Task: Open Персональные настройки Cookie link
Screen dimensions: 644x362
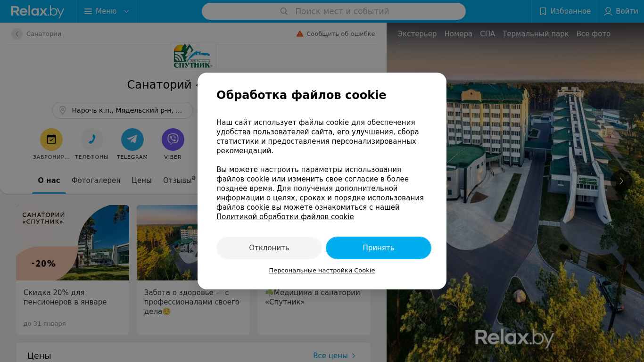Action: tap(322, 271)
